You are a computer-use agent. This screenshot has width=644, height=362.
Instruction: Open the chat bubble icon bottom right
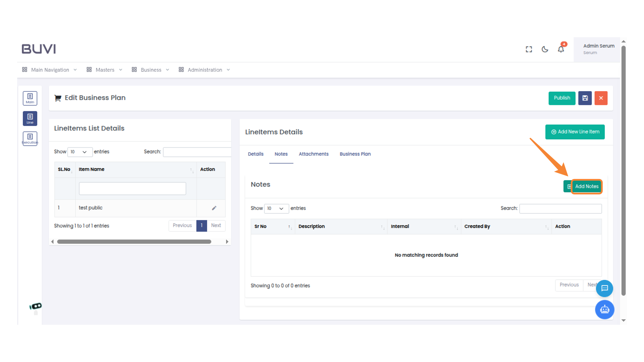point(605,289)
